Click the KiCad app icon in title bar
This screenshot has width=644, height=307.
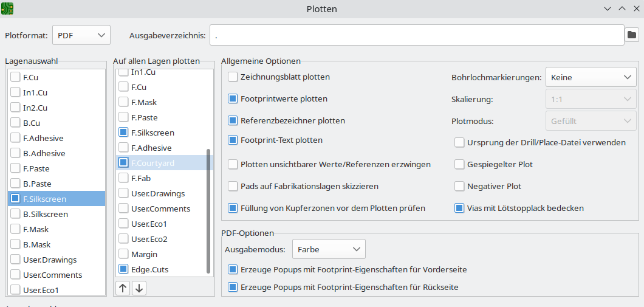[8, 9]
